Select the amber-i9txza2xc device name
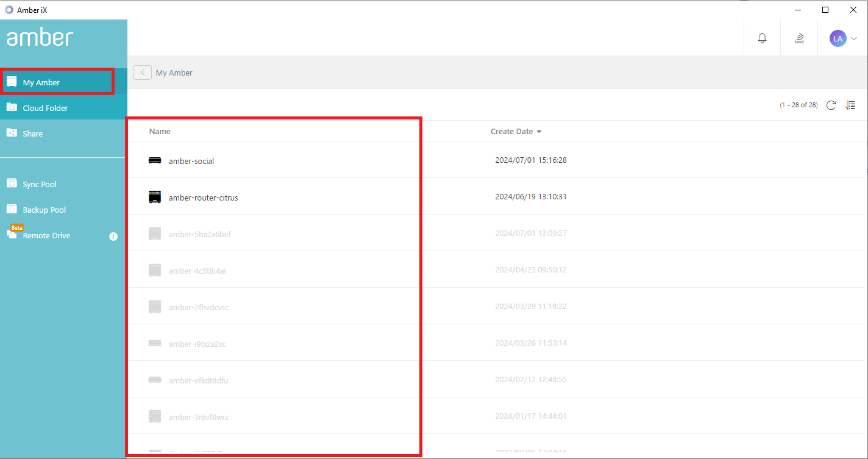The image size is (868, 459). pos(197,344)
